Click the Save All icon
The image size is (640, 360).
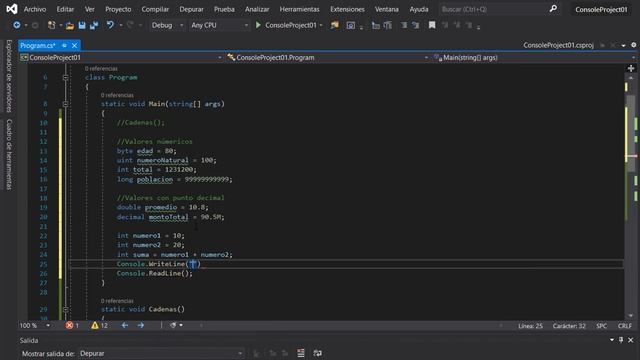94,25
